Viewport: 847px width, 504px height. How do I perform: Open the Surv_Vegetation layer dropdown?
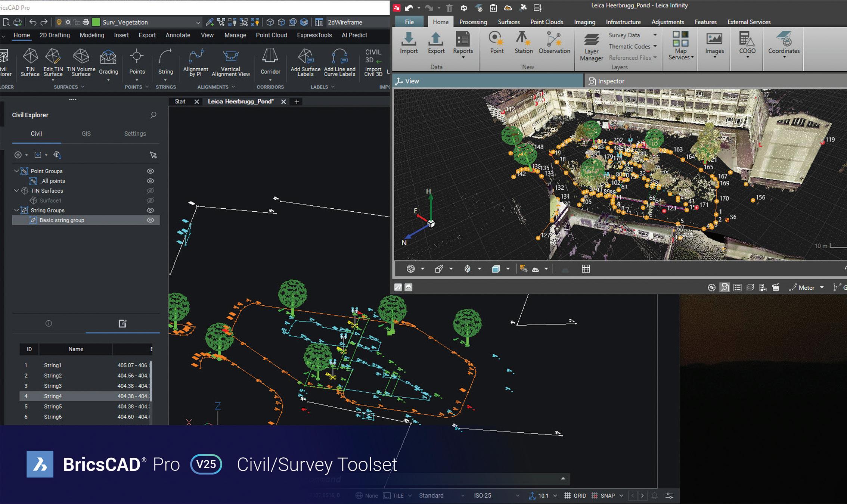pos(198,23)
